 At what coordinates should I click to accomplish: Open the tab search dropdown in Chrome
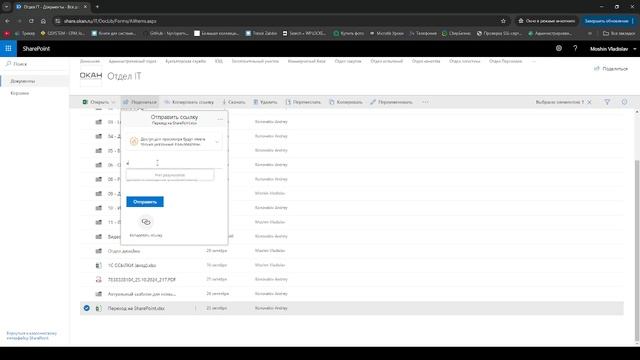(6, 7)
